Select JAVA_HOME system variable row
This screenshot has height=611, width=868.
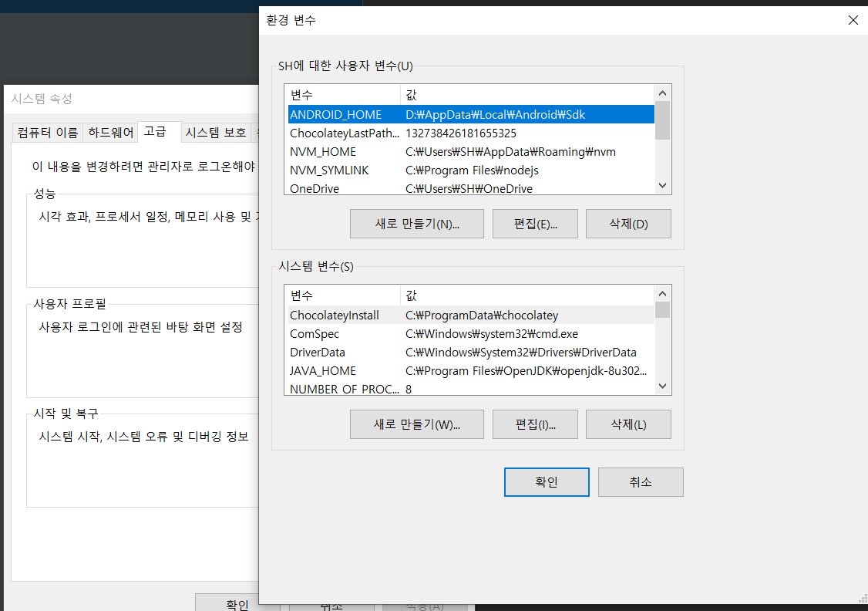(x=470, y=370)
